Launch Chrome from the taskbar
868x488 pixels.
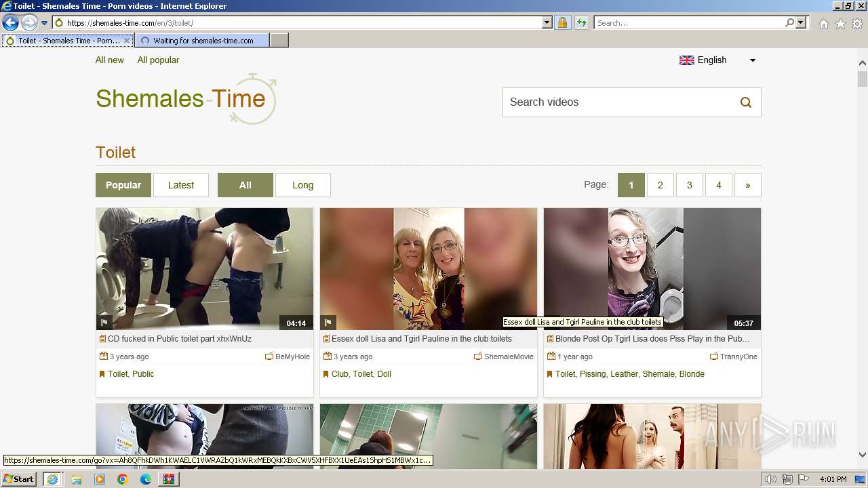point(123,479)
